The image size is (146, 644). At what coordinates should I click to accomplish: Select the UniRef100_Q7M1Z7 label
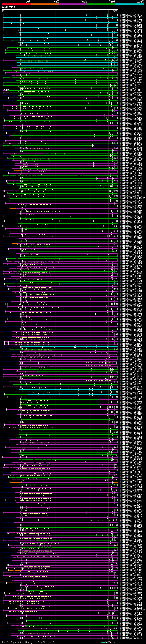[x=131, y=72]
